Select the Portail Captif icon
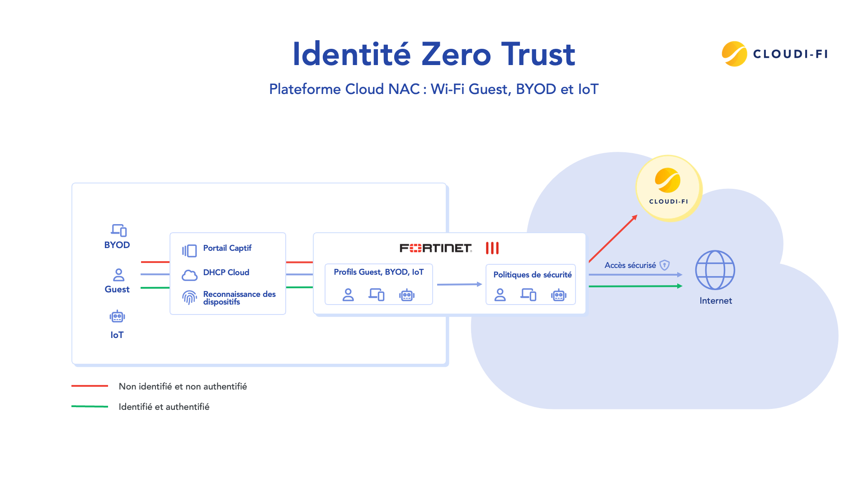 tap(189, 251)
